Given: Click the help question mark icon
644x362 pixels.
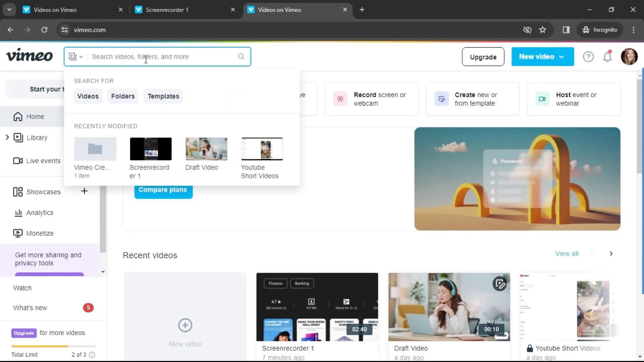Looking at the screenshot, I should coord(588,57).
